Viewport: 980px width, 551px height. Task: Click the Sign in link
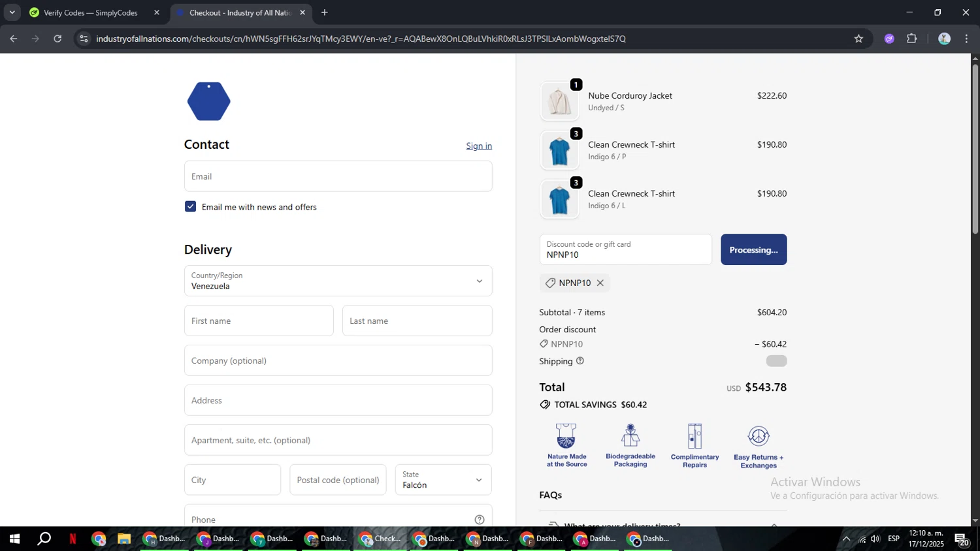479,146
